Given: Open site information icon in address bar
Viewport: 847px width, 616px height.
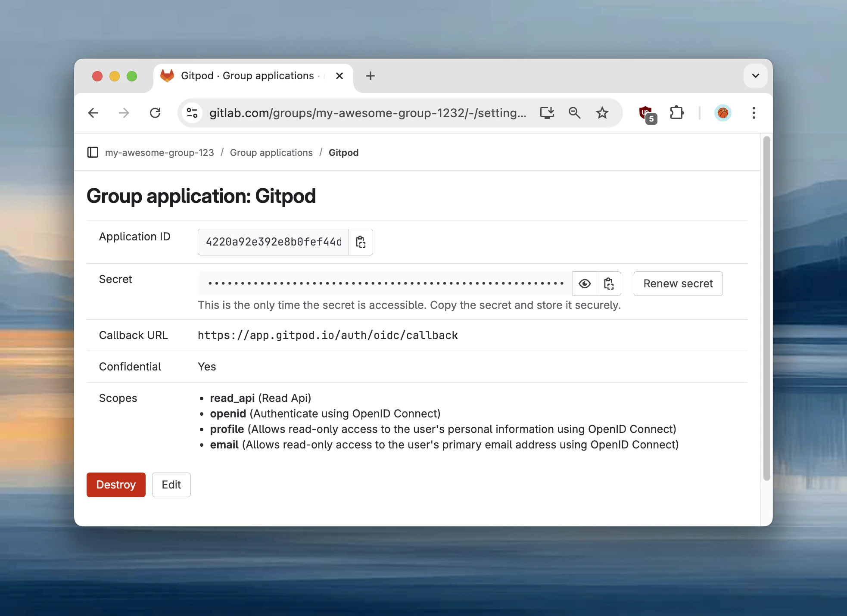Looking at the screenshot, I should [x=192, y=113].
